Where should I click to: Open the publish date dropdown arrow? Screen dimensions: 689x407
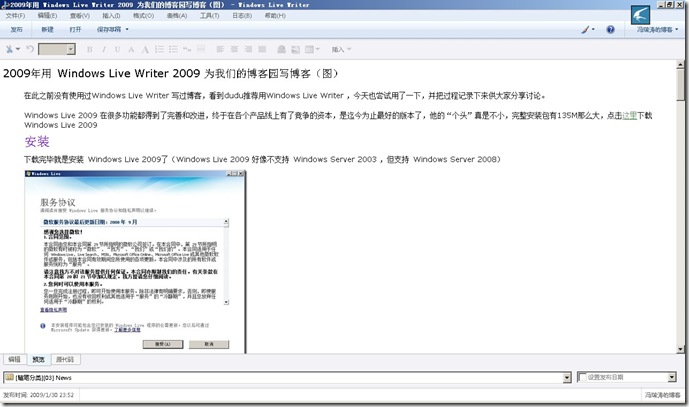(671, 377)
